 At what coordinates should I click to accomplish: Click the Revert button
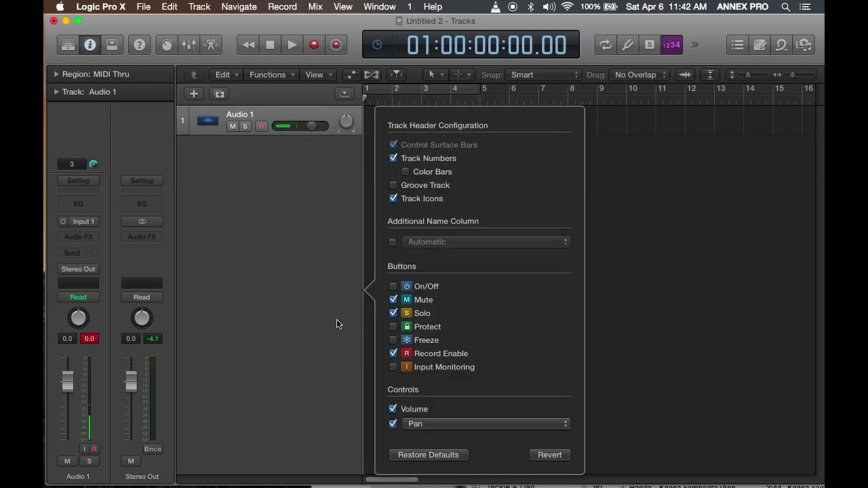click(x=549, y=455)
